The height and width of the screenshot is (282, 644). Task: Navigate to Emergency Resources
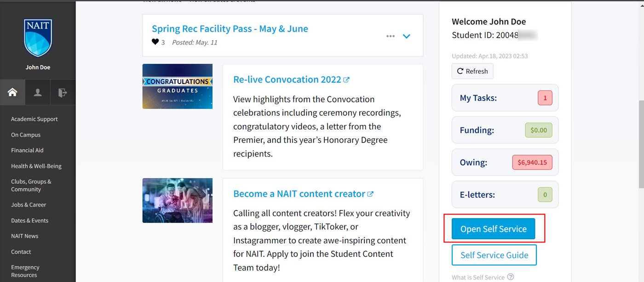25,271
